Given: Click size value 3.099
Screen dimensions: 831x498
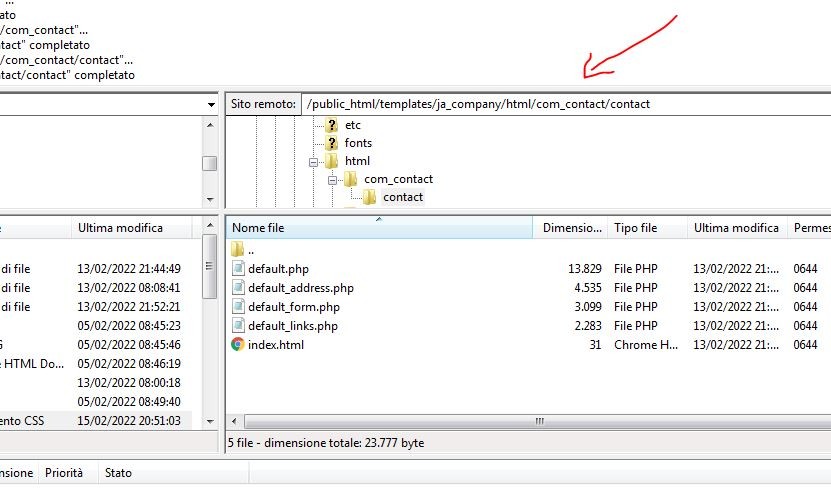Looking at the screenshot, I should pyautogui.click(x=588, y=307).
